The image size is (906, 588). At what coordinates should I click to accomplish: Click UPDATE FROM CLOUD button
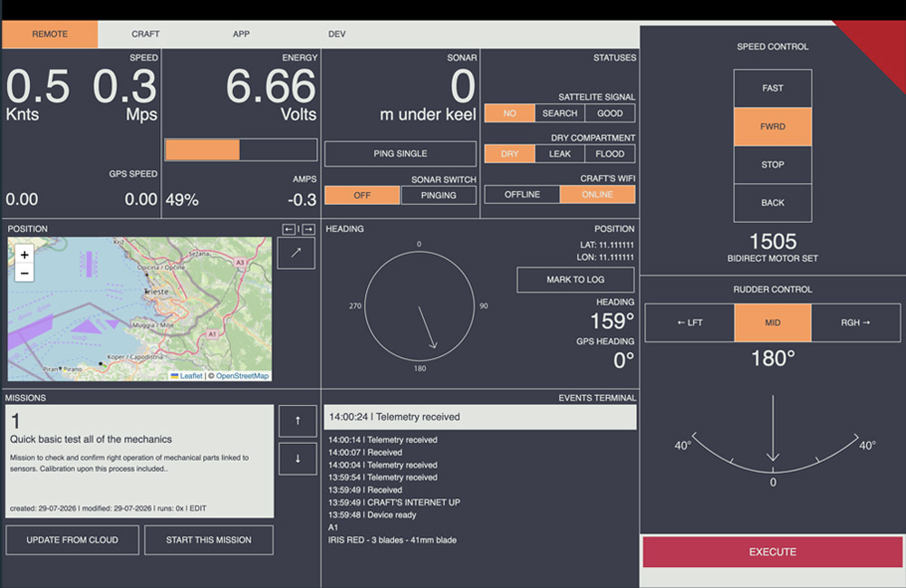click(72, 539)
